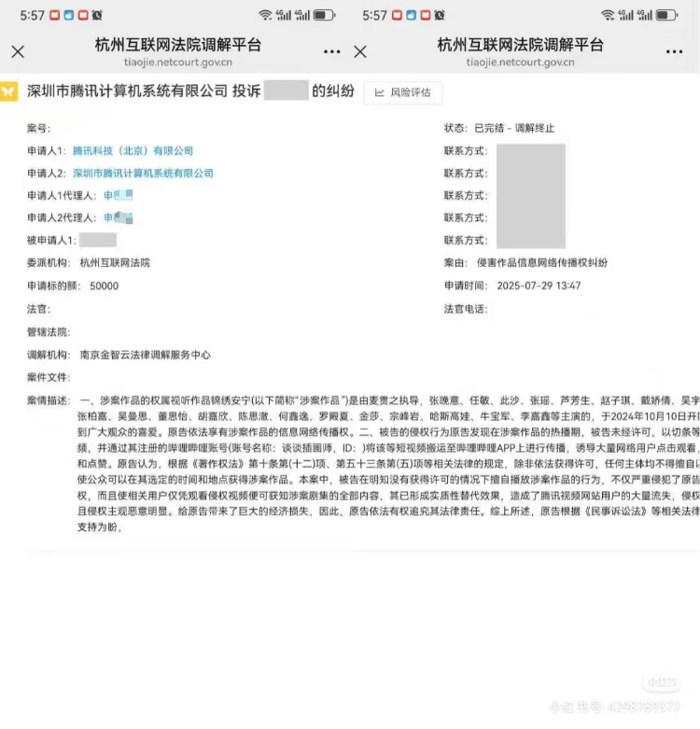Click the tiaojie.netcourt.gov.cn URL in the left header
Image resolution: width=700 pixels, height=729 pixels.
(178, 63)
